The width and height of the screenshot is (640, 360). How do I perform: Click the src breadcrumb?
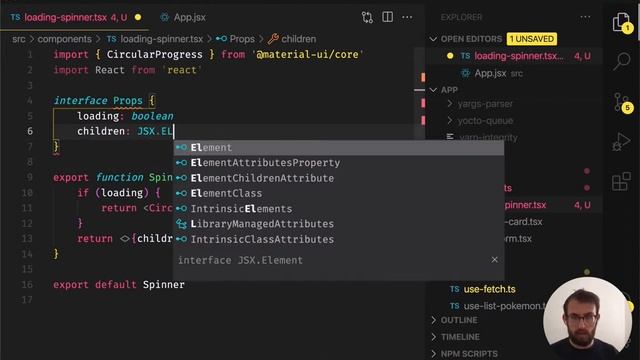[19, 39]
